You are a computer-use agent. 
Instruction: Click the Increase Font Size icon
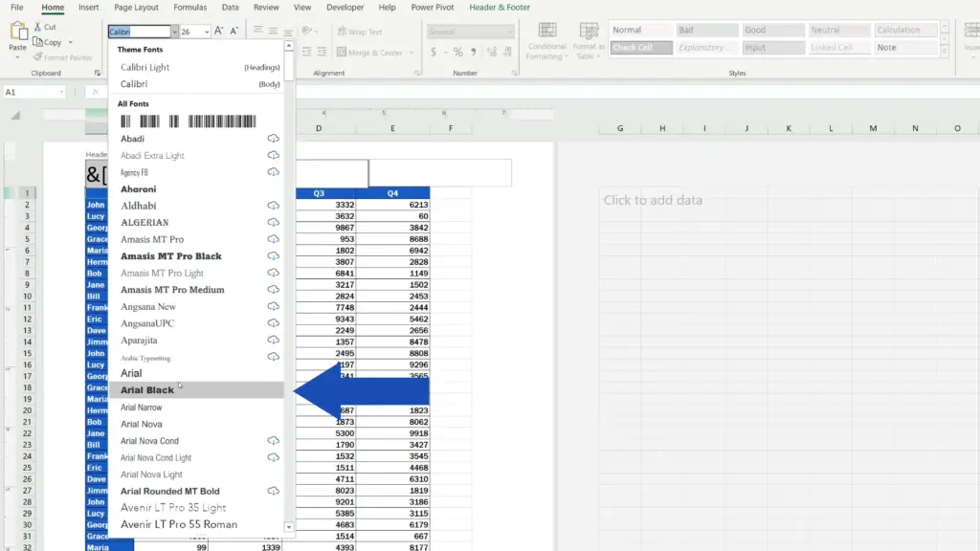coord(218,31)
